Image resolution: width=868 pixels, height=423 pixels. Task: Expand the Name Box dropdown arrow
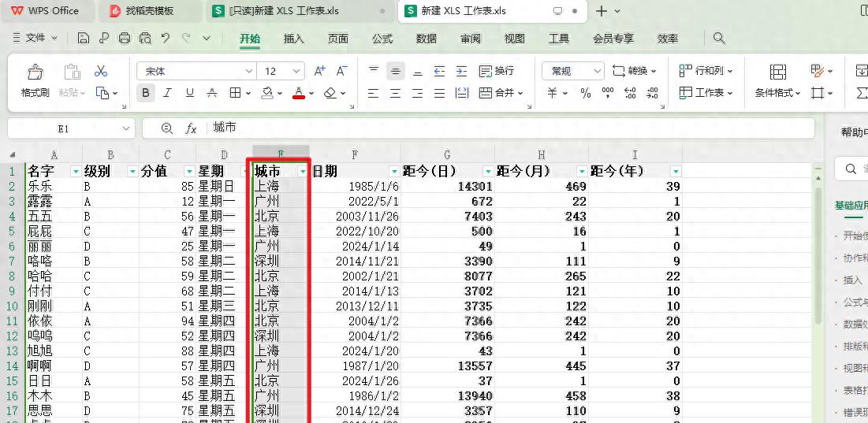125,128
